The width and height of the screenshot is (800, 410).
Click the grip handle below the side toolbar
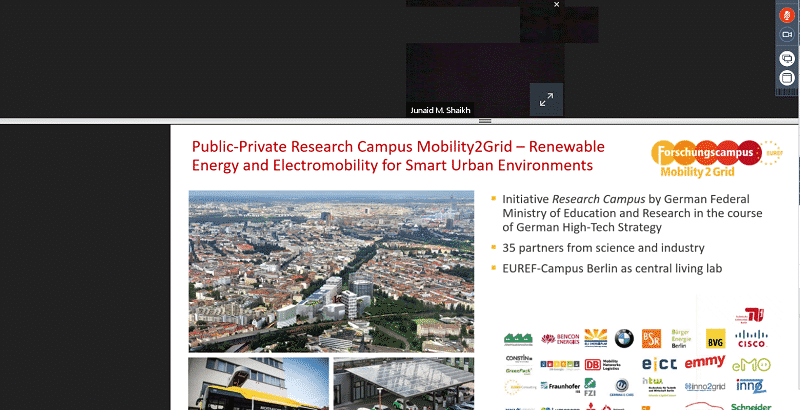[x=786, y=93]
